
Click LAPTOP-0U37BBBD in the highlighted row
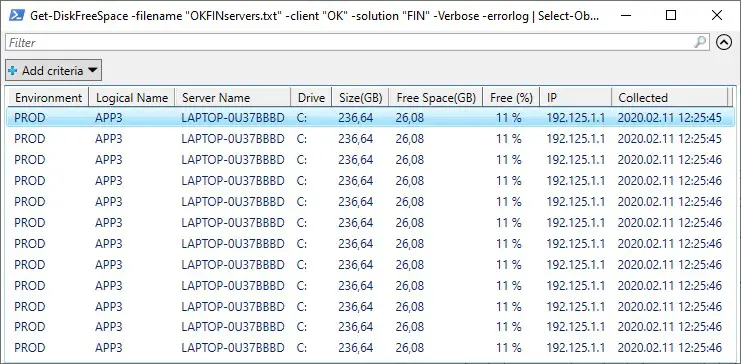[233, 118]
